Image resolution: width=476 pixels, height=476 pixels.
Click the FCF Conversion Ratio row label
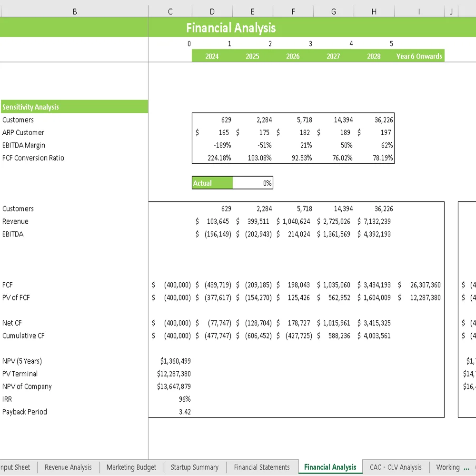click(x=33, y=158)
